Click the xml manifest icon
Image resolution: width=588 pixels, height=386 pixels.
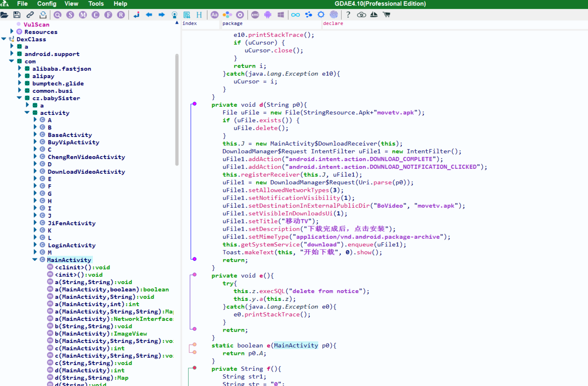(x=255, y=15)
